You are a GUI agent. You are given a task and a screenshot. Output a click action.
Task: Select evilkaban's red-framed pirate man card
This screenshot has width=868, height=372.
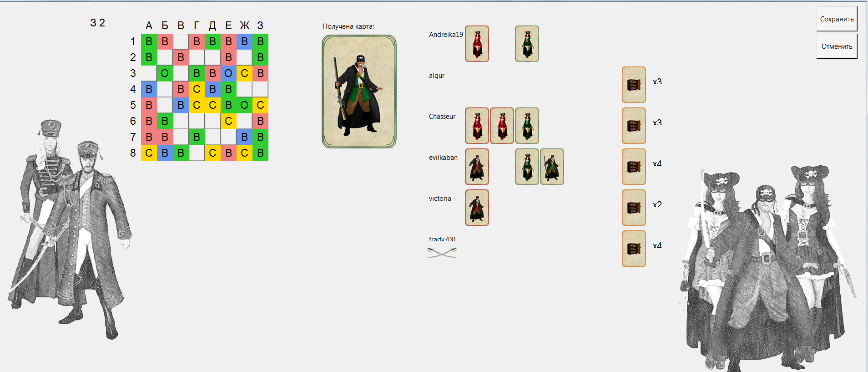[x=477, y=167]
